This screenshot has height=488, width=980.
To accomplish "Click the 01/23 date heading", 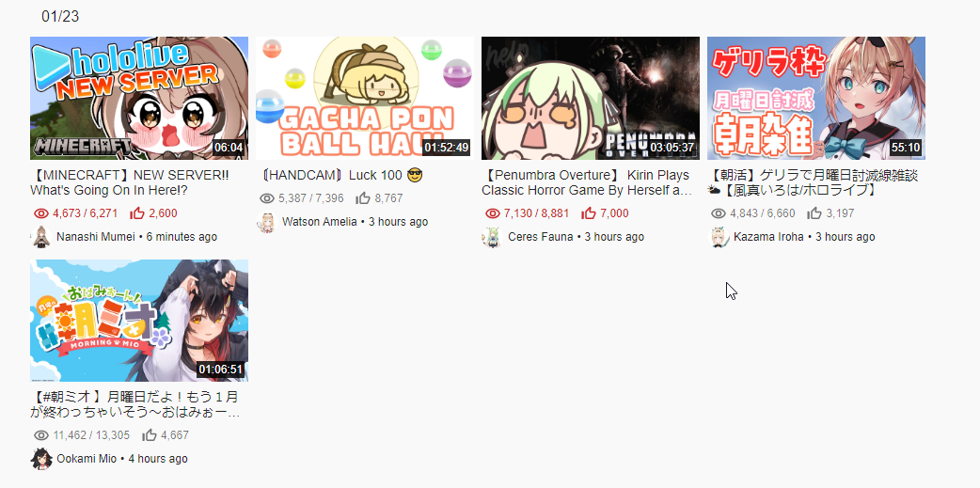I will [60, 17].
